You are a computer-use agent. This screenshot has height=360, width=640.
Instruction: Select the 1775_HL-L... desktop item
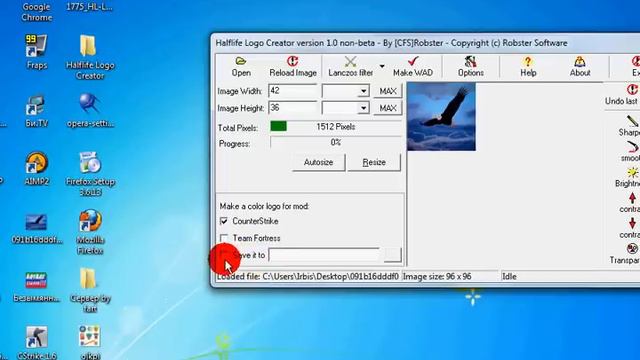89,7
